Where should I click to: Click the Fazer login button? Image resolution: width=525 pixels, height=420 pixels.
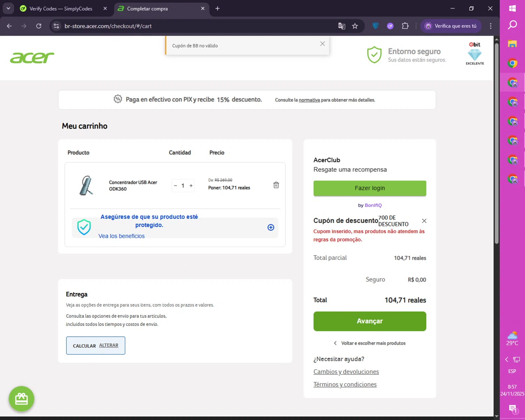tap(370, 188)
